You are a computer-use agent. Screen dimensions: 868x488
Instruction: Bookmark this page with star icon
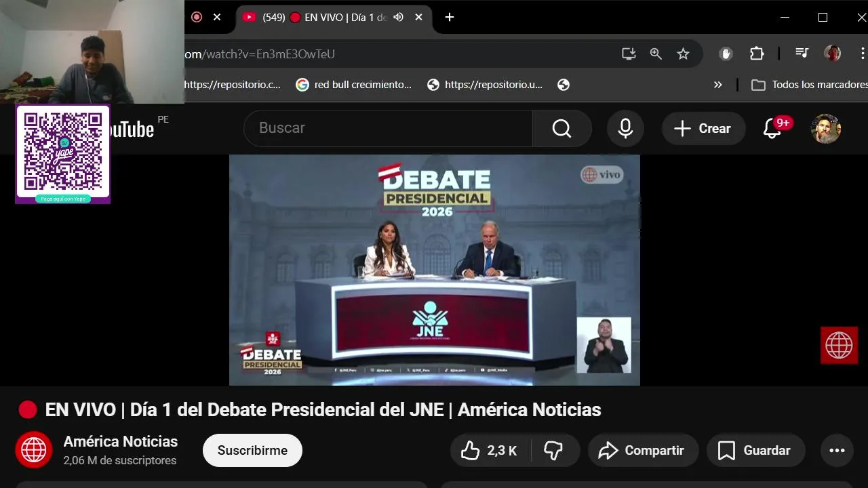[683, 54]
